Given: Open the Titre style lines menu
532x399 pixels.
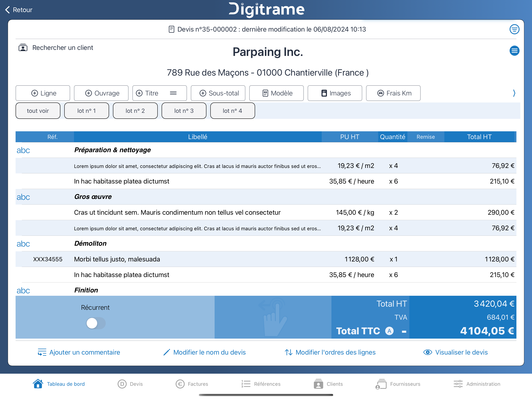Looking at the screenshot, I should click(x=173, y=93).
